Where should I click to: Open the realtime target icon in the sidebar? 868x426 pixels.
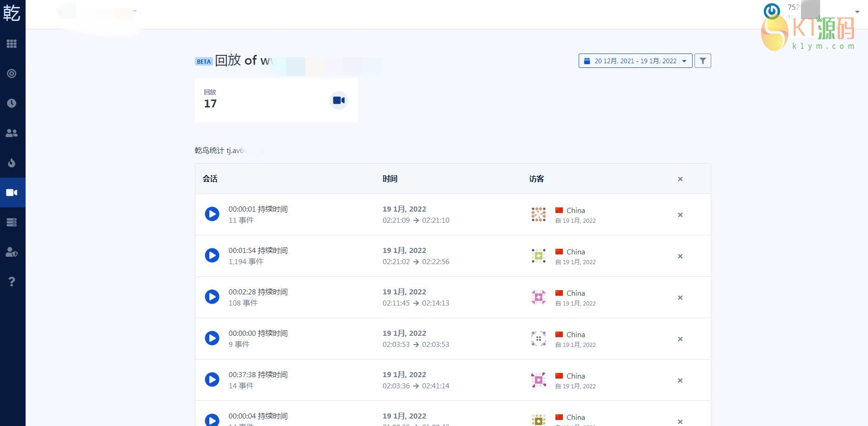(12, 73)
